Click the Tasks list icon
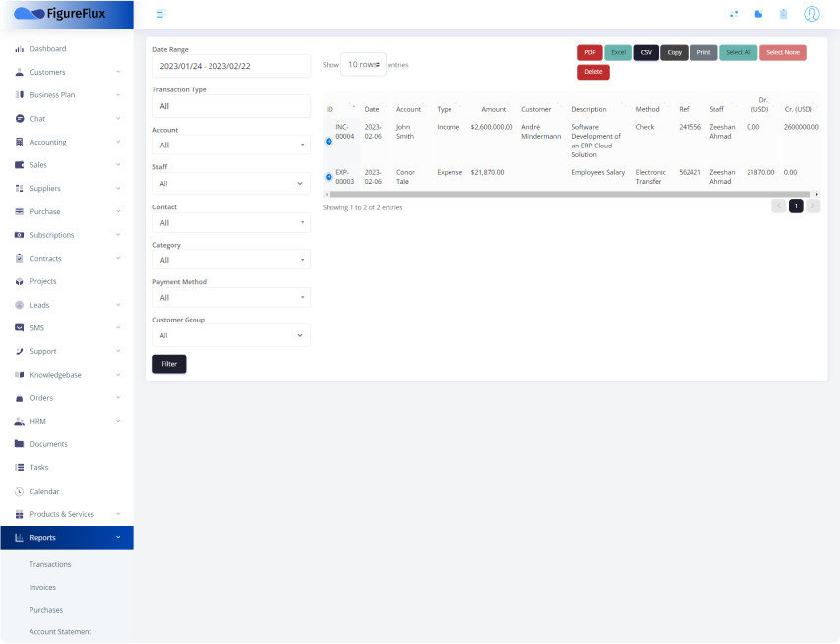The height and width of the screenshot is (644, 840). coord(20,468)
